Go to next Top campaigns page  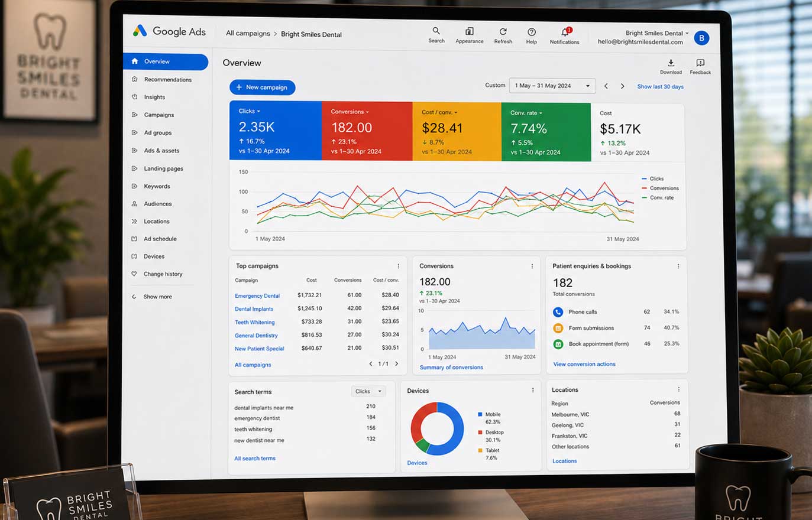coord(397,364)
